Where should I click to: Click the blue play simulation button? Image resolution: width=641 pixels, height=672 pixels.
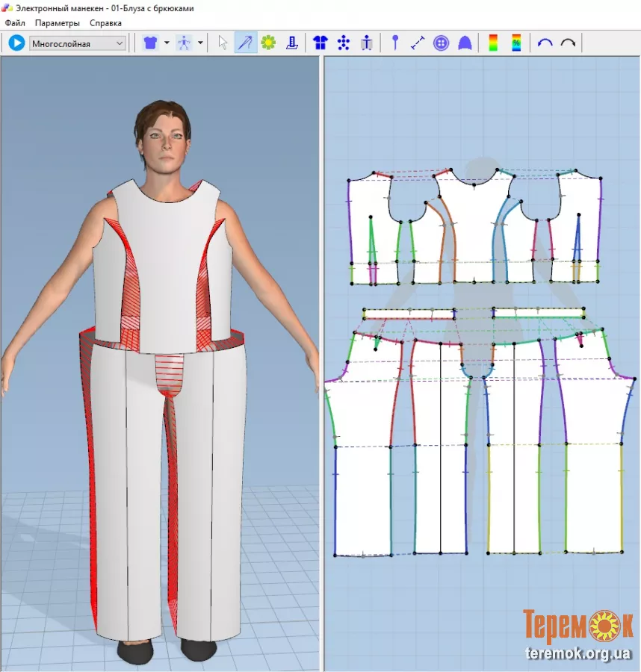[16, 43]
